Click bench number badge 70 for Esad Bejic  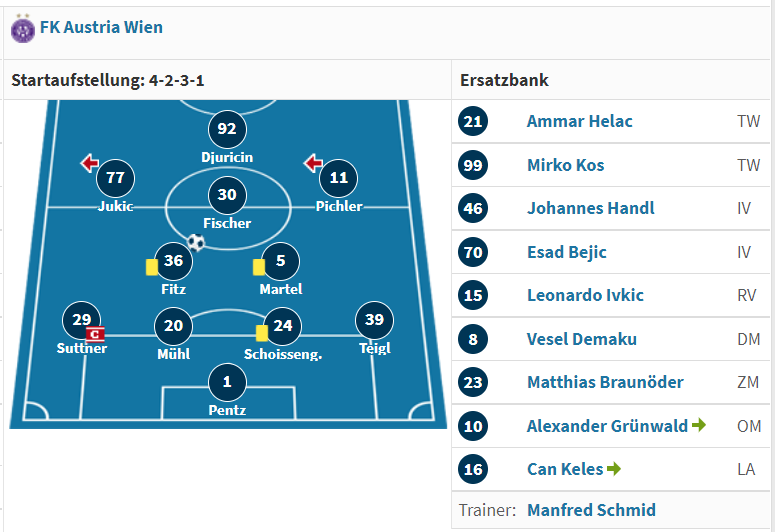click(x=473, y=252)
